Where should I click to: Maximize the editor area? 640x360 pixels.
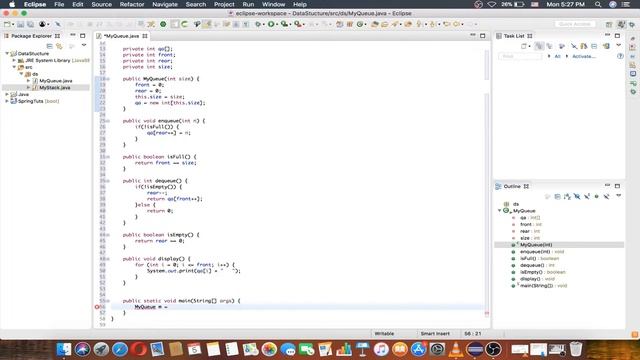483,36
